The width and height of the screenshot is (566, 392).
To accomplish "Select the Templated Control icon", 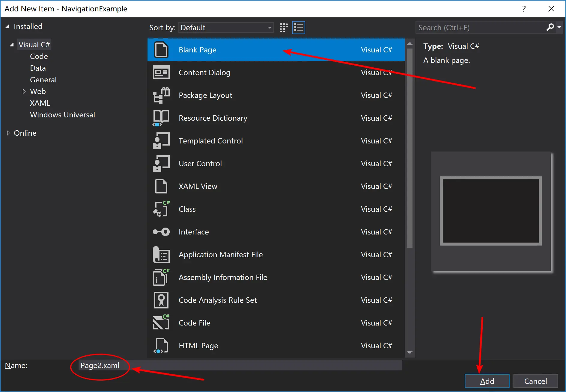I will (161, 141).
